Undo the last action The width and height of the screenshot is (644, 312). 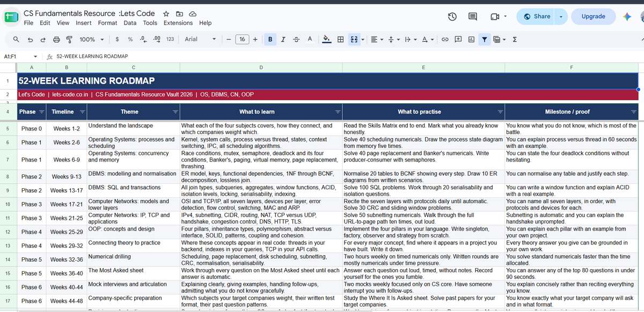(x=30, y=39)
